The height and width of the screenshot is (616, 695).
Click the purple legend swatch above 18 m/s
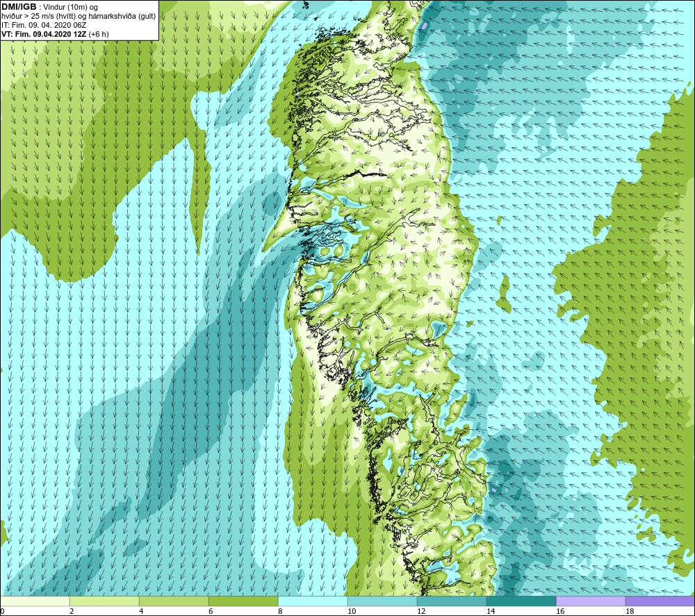(x=660, y=601)
